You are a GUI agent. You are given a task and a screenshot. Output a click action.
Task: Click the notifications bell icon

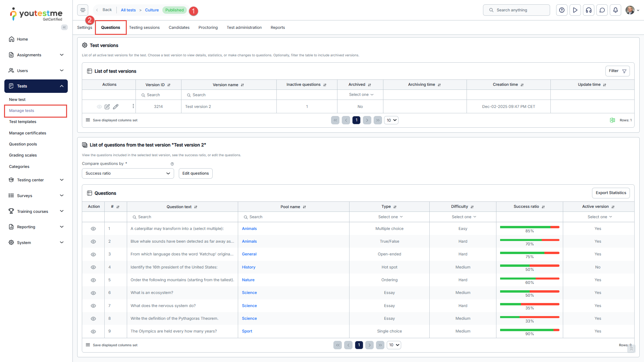coord(615,10)
